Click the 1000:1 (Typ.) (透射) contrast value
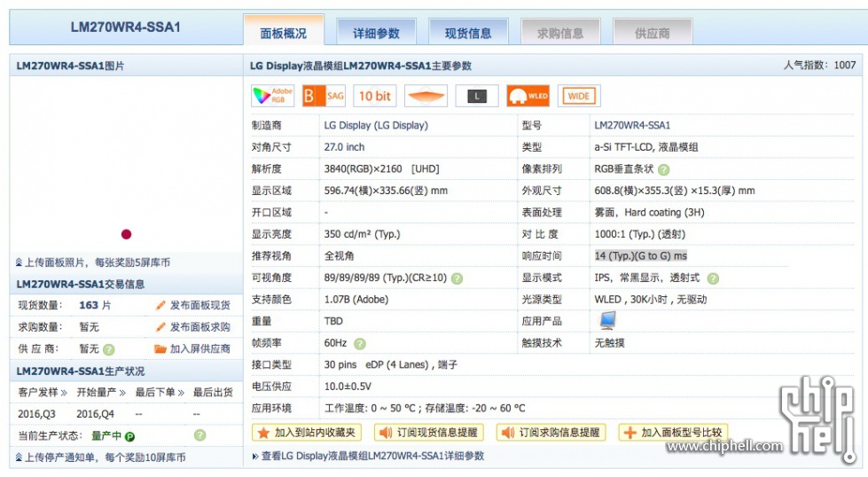Viewport: 868px width, 477px height. 640,234
